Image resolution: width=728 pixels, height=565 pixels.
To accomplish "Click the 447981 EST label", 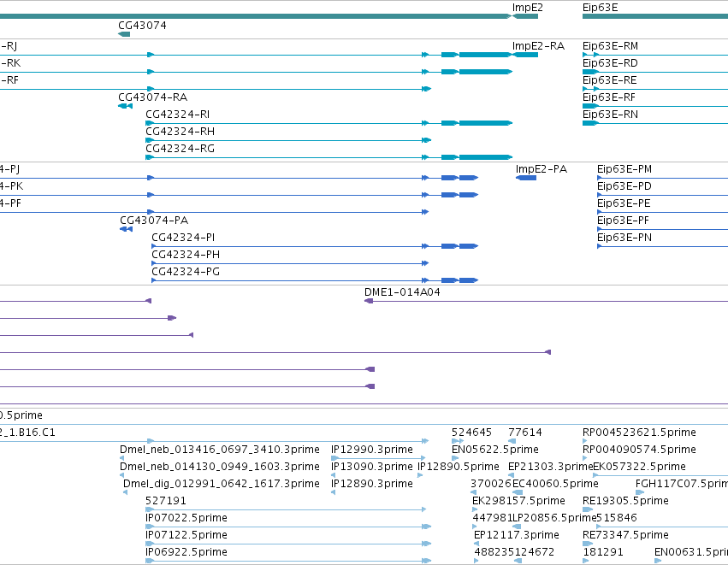I will (492, 518).
